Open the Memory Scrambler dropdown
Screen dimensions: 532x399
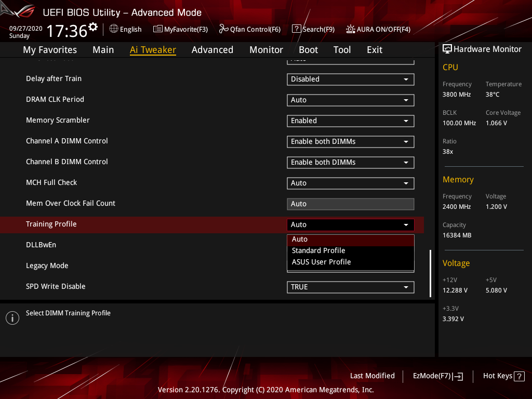click(351, 121)
